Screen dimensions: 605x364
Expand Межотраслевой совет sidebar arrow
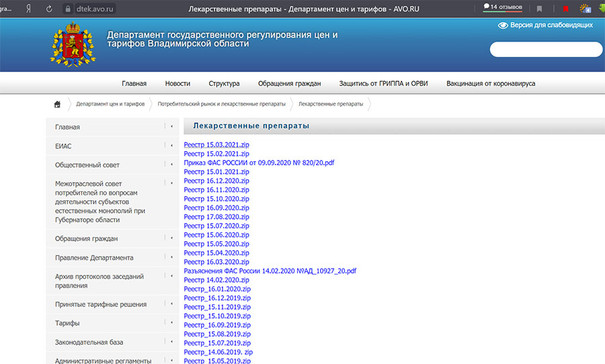(x=171, y=183)
